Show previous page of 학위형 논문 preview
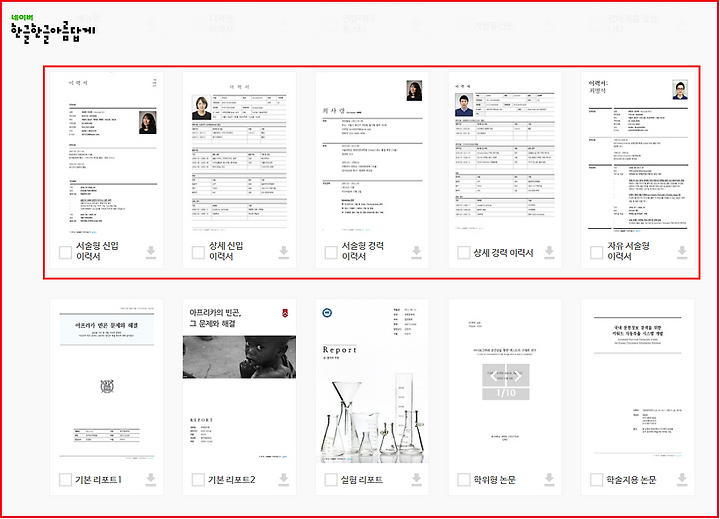The height and width of the screenshot is (519, 720). (494, 375)
